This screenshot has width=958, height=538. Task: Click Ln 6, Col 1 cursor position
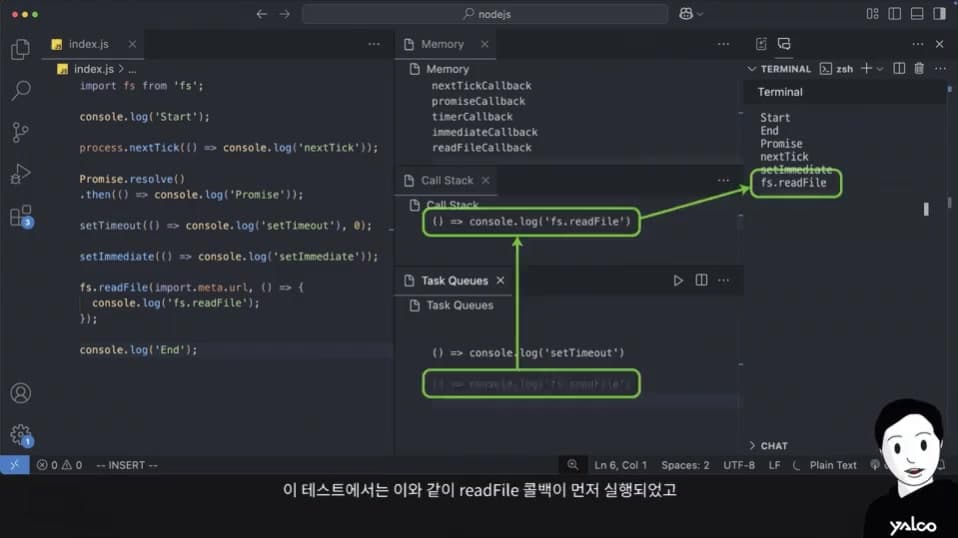[620, 465]
